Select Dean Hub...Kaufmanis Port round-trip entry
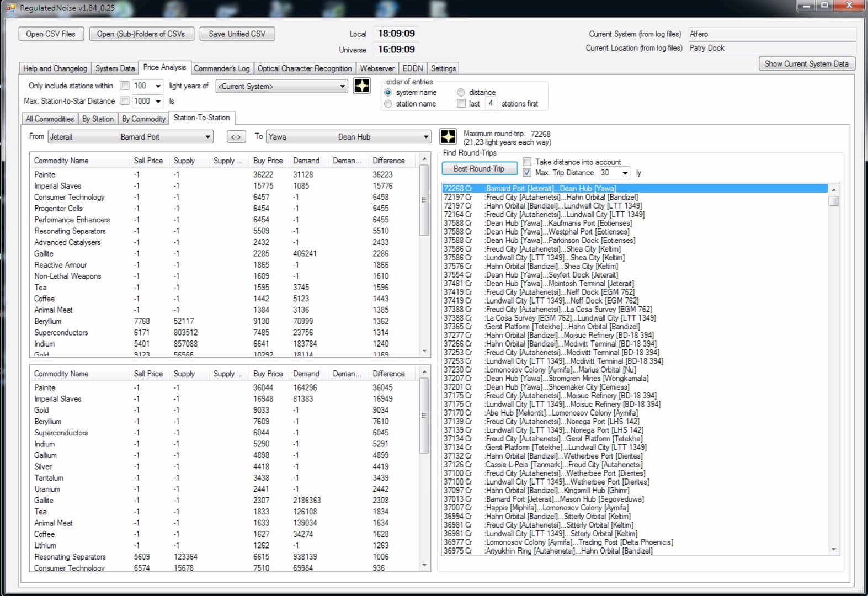Viewport: 868px width, 596px height. (x=635, y=223)
